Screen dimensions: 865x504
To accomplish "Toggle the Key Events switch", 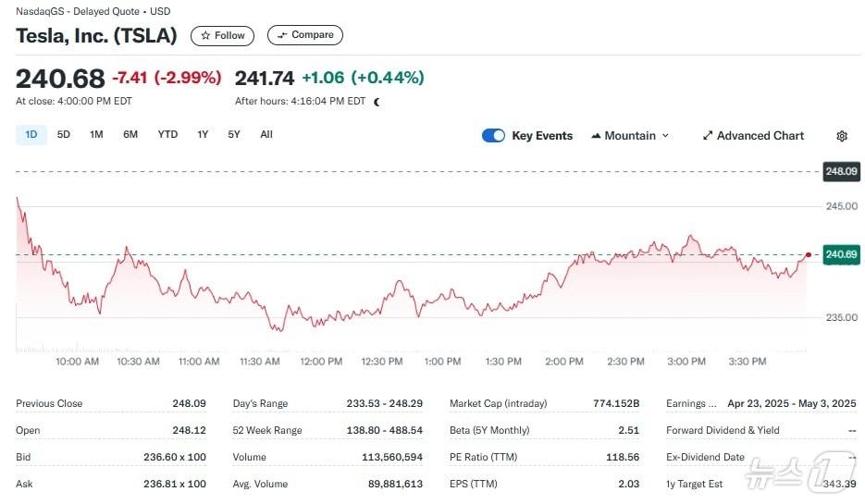I will point(493,136).
